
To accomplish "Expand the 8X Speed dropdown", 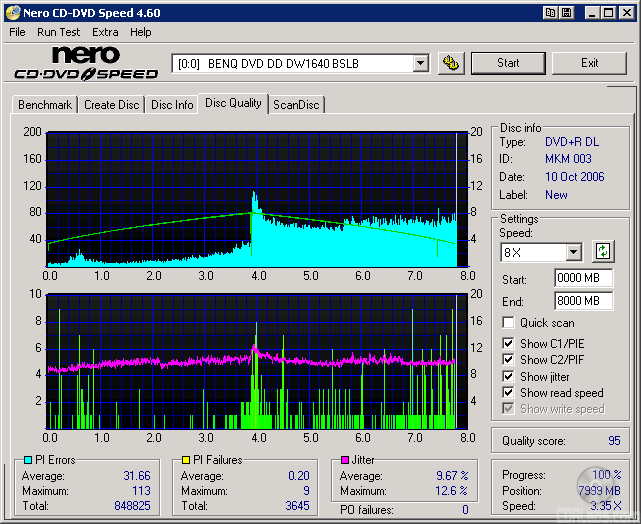I will (x=573, y=252).
